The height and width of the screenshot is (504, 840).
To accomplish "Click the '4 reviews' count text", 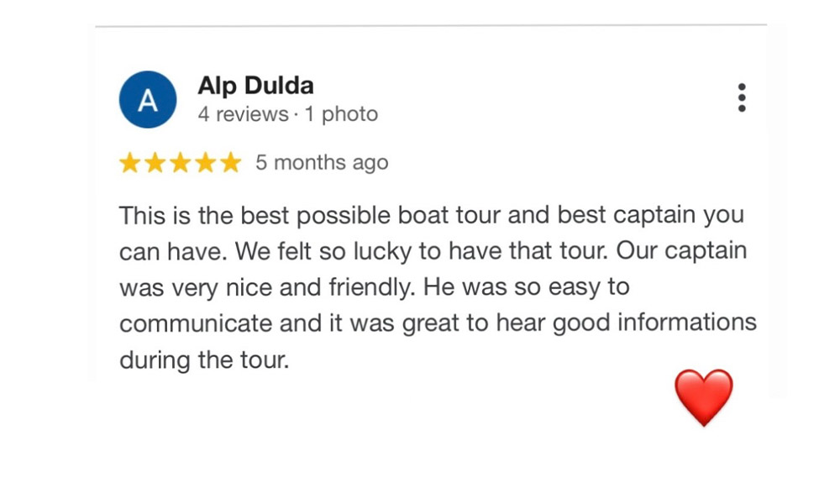I will click(x=244, y=114).
